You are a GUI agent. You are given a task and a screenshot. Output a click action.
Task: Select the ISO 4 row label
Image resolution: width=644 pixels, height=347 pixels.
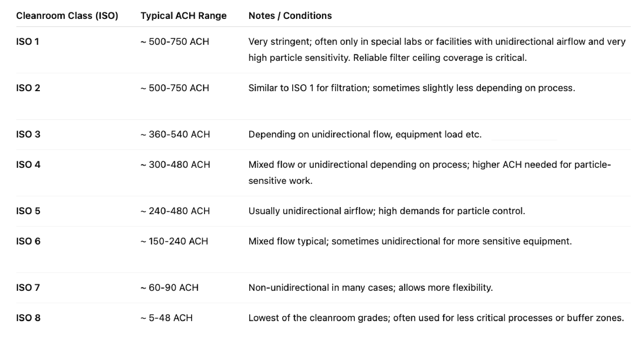(28, 165)
